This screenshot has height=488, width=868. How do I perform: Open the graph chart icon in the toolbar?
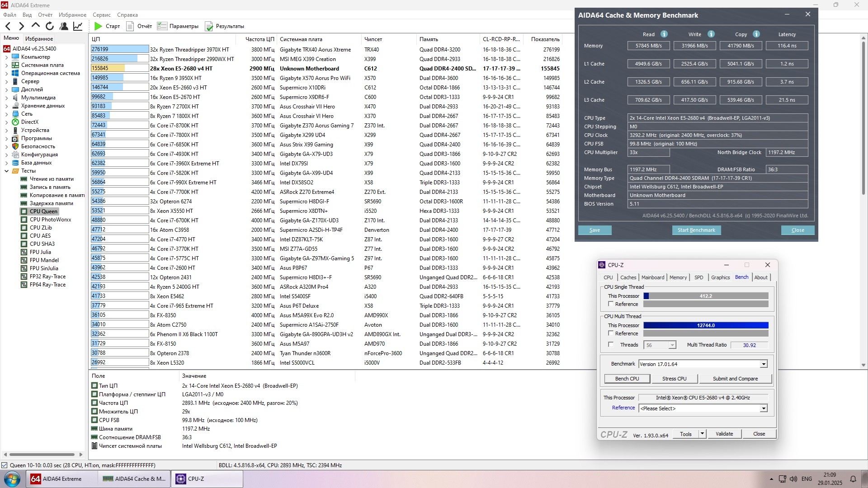(78, 26)
